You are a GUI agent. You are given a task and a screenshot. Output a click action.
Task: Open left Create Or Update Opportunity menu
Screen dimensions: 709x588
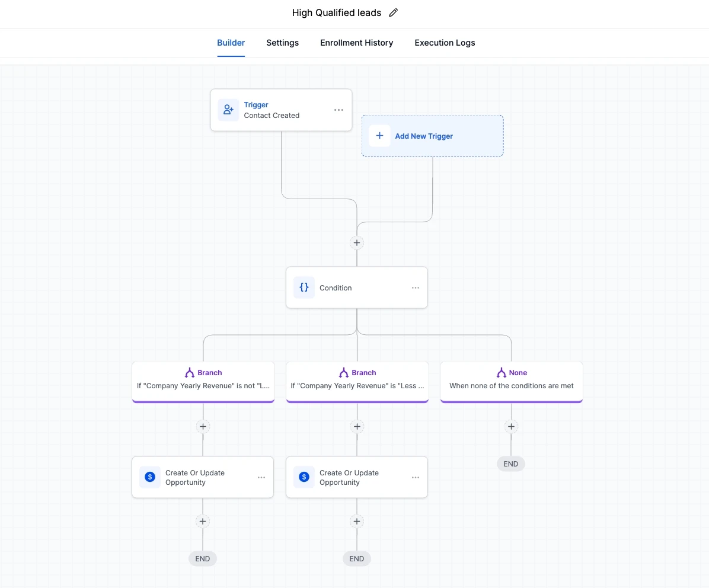click(261, 477)
